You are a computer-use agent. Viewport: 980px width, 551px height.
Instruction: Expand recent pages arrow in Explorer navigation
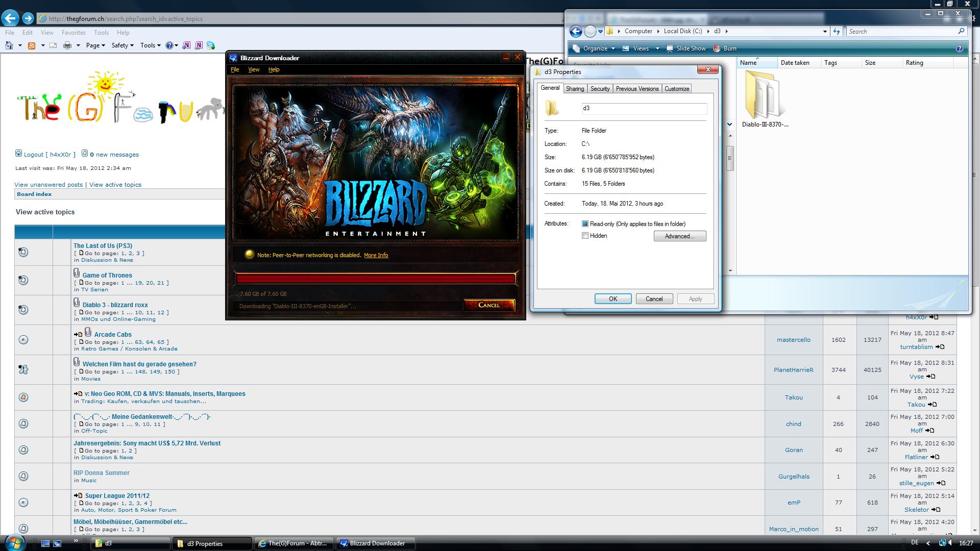point(600,31)
